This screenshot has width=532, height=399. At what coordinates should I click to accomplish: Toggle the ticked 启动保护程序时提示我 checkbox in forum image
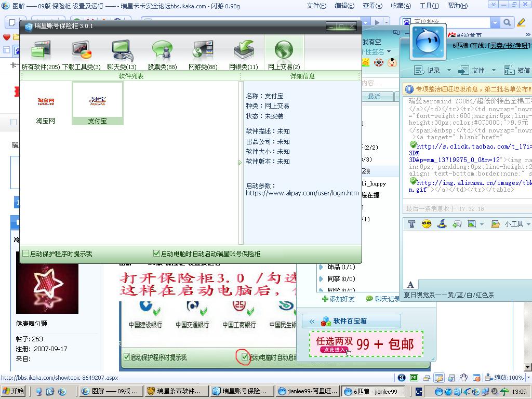(127, 357)
